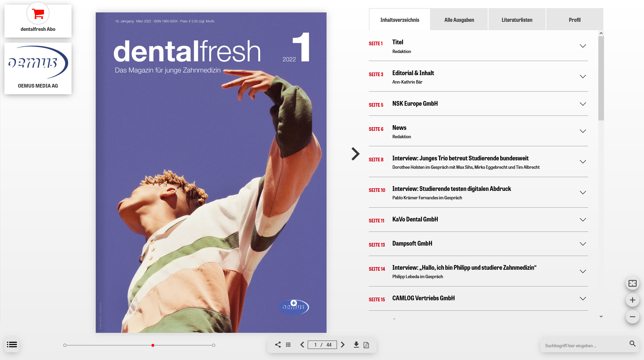Zoom in with the plus button

(632, 300)
